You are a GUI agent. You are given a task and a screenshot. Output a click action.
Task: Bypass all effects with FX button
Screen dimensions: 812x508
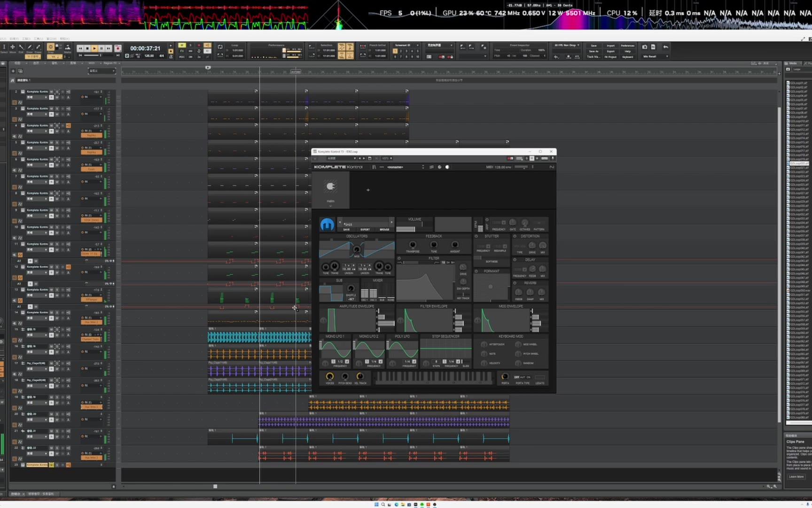(182, 51)
